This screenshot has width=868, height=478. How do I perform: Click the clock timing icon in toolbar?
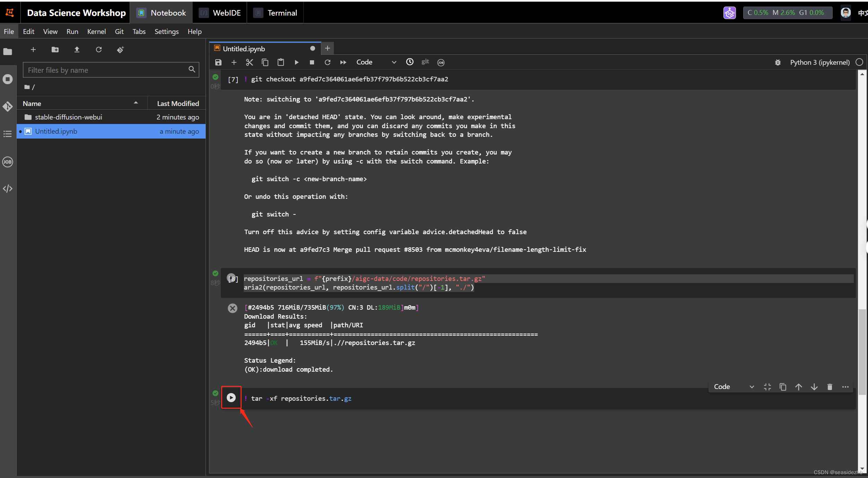coord(410,62)
